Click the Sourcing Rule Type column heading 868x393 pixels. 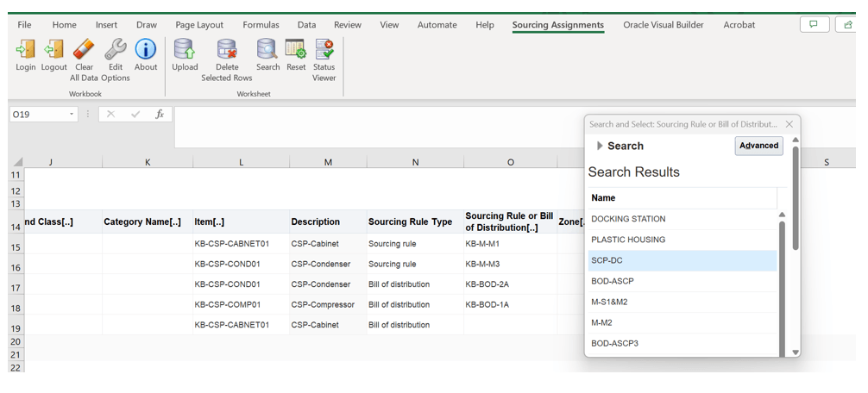pyautogui.click(x=415, y=221)
